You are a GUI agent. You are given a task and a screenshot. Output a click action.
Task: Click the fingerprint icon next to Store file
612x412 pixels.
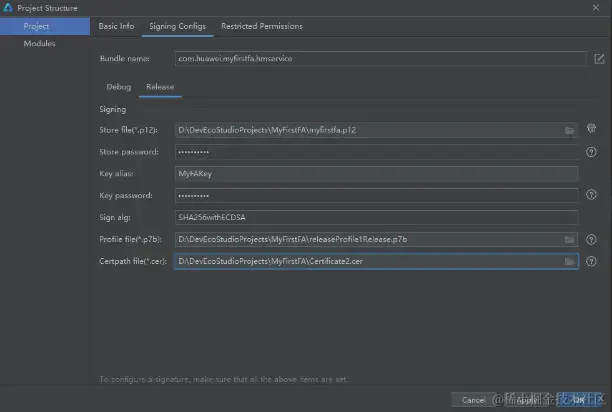[591, 129]
